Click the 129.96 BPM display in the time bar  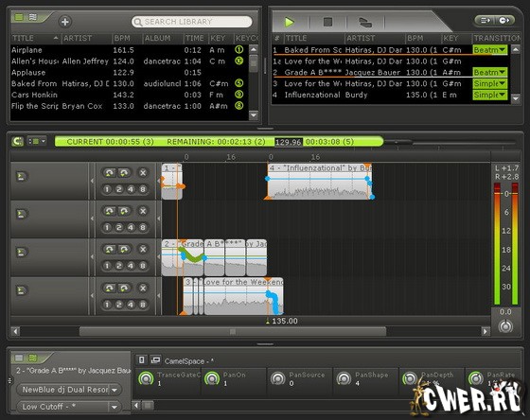(x=289, y=142)
